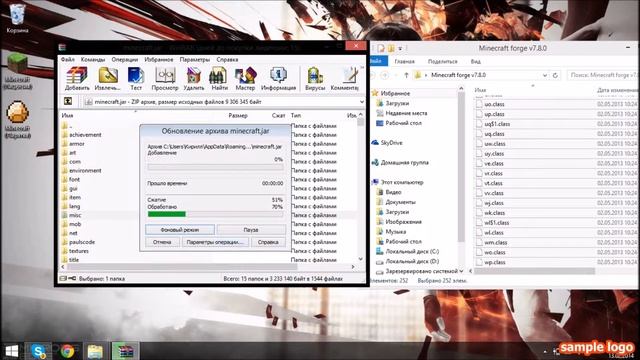Switch to WinRAR via its taskbar icon
Viewport: 640px width, 360px height.
tap(125, 351)
